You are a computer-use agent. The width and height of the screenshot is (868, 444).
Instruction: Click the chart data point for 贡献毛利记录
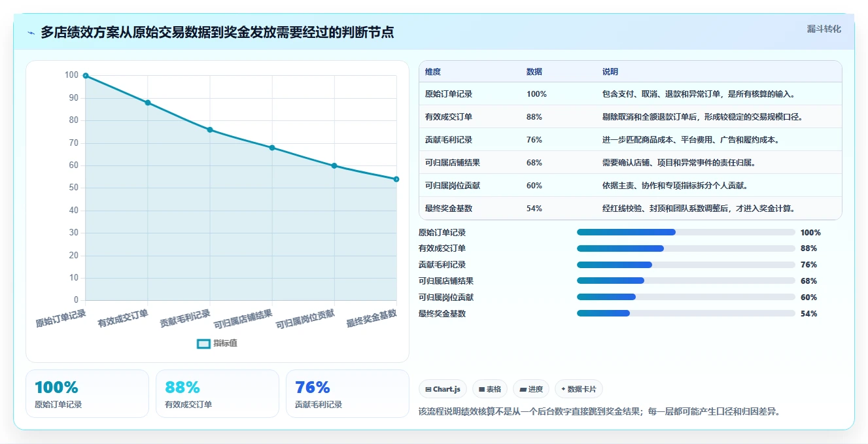coord(210,129)
